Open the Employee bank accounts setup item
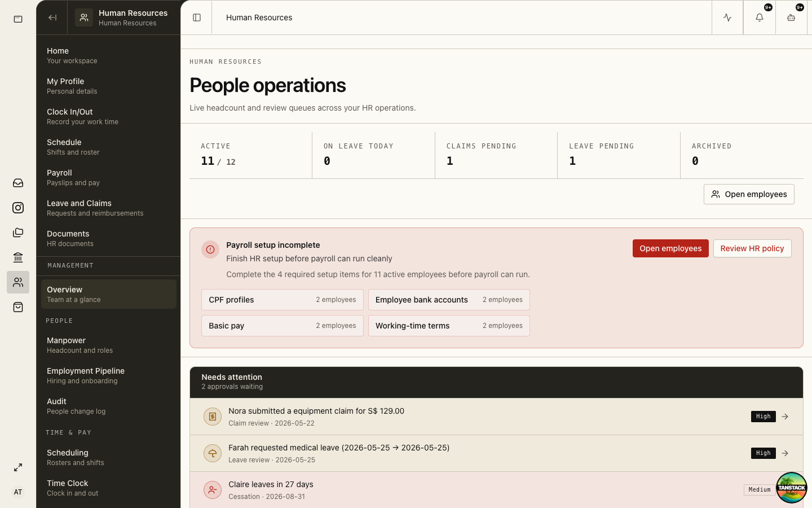812x508 pixels. click(x=449, y=300)
